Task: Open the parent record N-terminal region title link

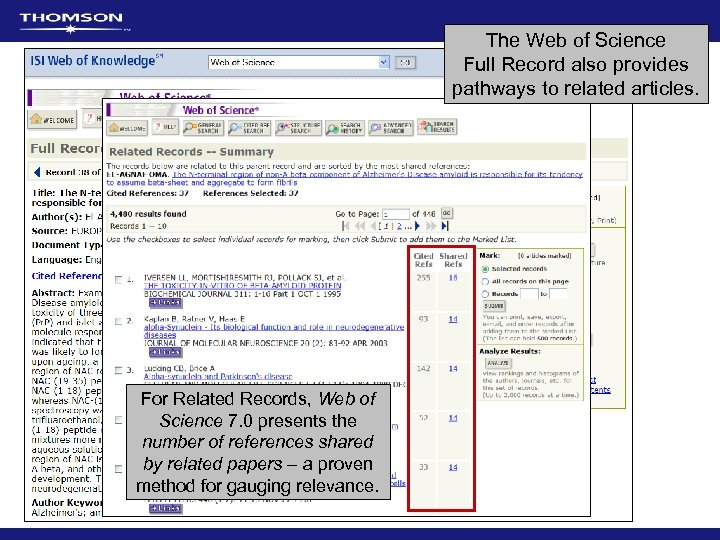Action: pos(344,178)
